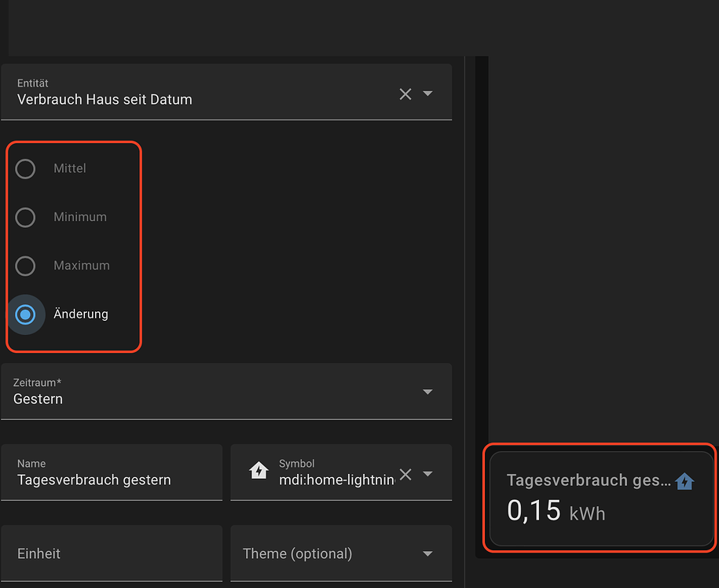The height and width of the screenshot is (588, 719).
Task: Click the Zeitraum dropdown arrow icon
Action: point(428,391)
